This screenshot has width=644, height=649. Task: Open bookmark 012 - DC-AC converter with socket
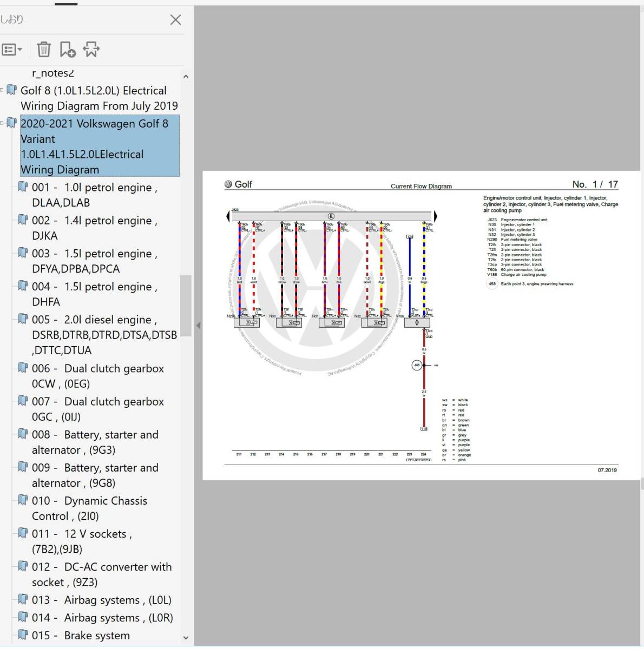(x=102, y=574)
